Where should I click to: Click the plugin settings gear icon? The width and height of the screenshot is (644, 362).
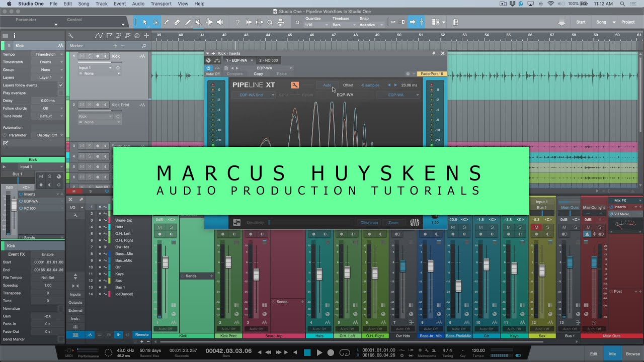(408, 74)
